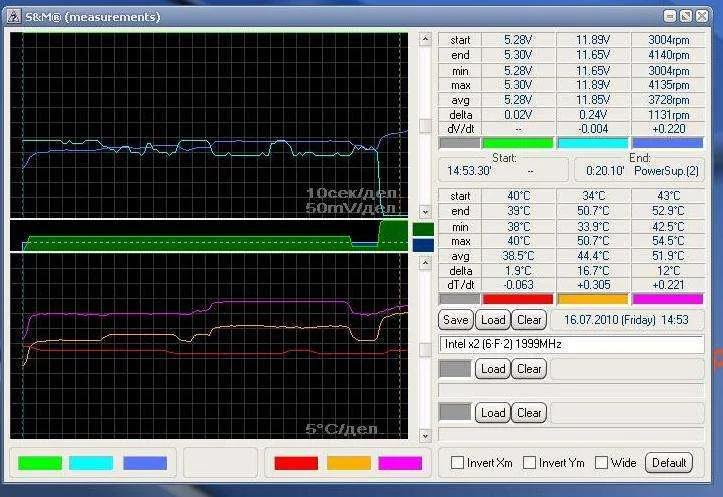Click the S&M app icon in title bar

tap(13, 15)
